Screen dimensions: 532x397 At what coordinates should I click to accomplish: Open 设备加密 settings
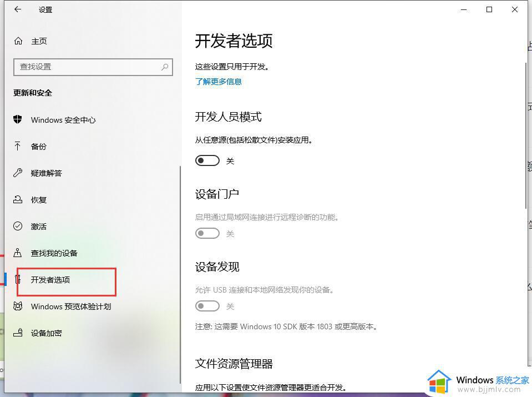pyautogui.click(x=46, y=333)
